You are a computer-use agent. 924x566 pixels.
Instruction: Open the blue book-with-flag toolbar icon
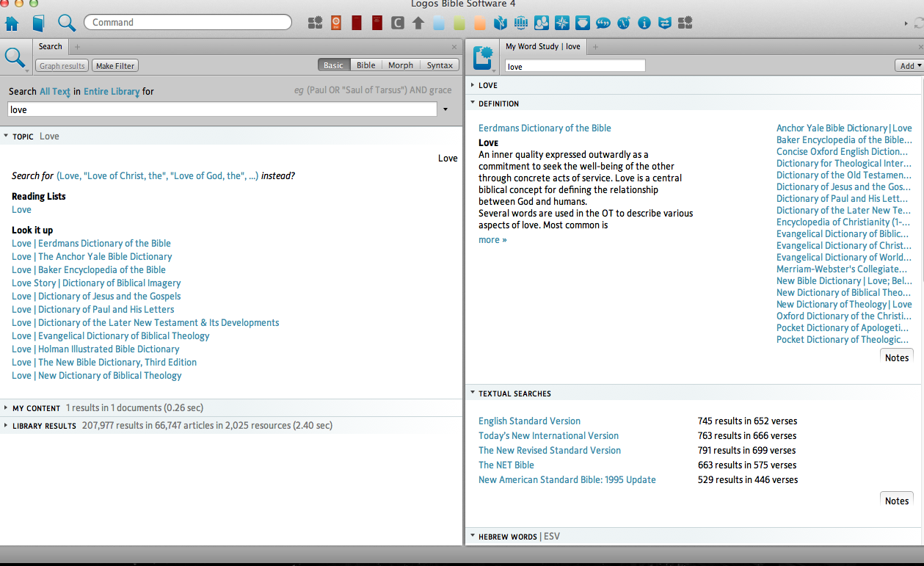click(501, 23)
